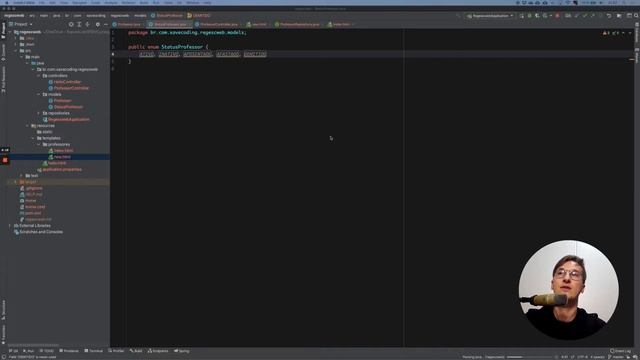Open the Endpoints tool window
This screenshot has height=360, width=640.
[x=158, y=351]
